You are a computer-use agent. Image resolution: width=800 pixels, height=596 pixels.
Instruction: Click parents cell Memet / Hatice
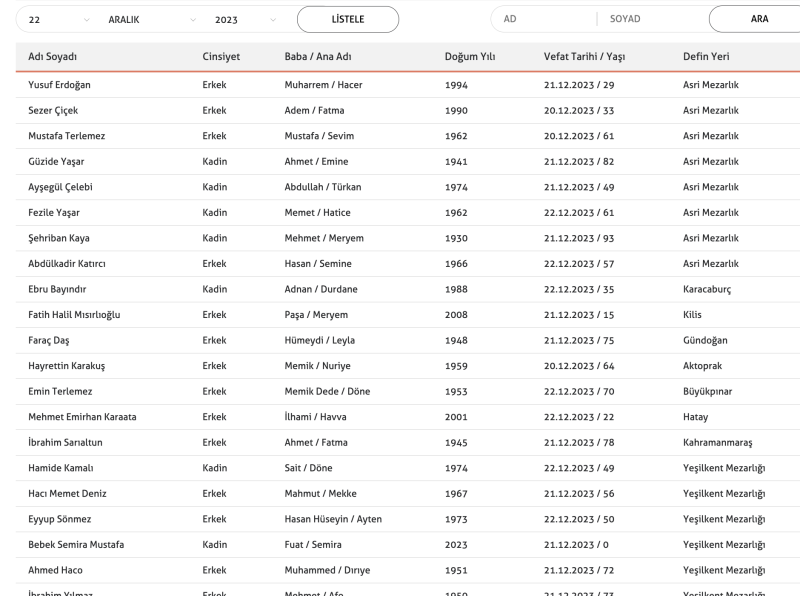pyautogui.click(x=317, y=212)
